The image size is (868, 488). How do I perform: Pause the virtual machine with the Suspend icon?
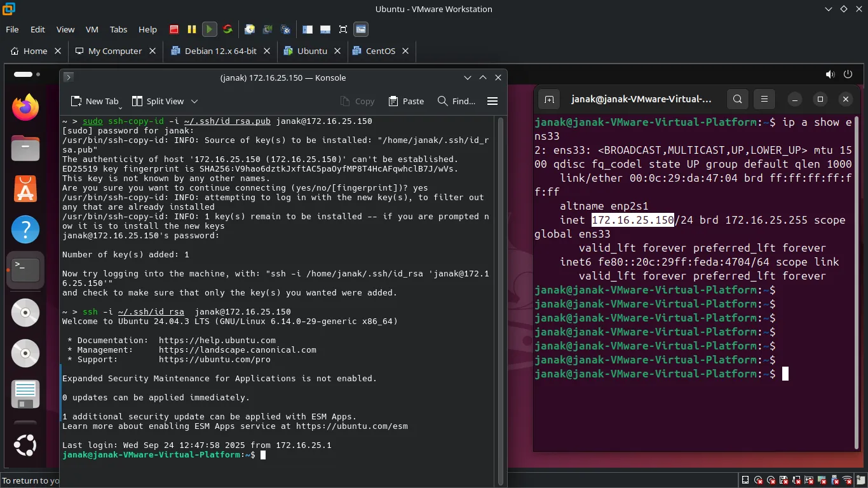tap(191, 29)
